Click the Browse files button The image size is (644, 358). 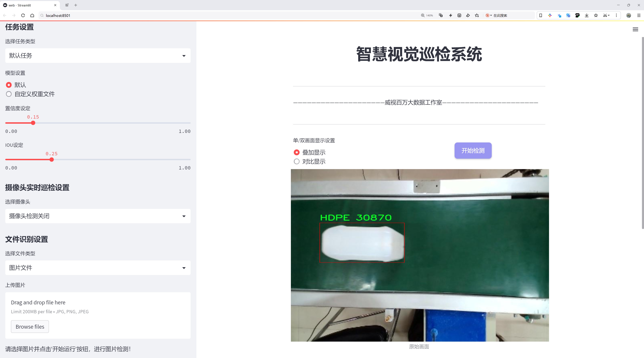30,326
